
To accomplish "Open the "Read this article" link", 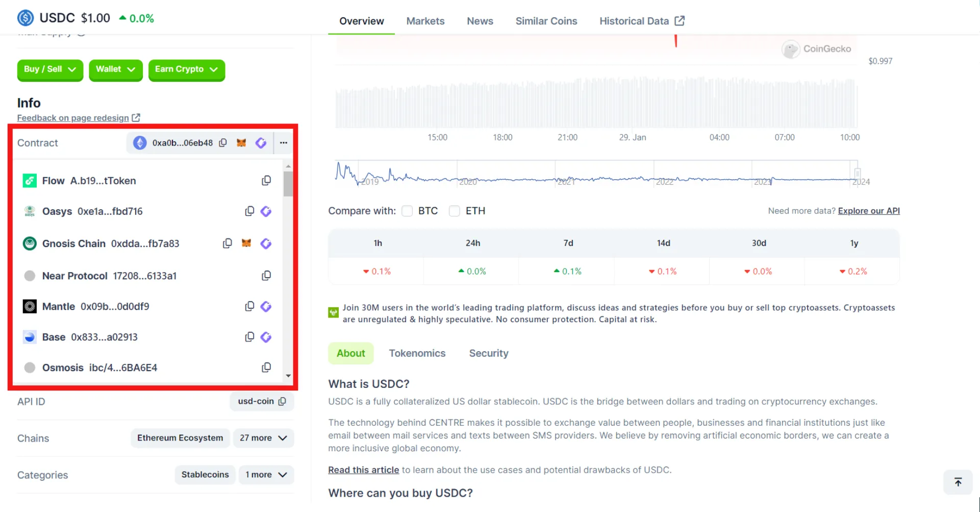I will [363, 470].
